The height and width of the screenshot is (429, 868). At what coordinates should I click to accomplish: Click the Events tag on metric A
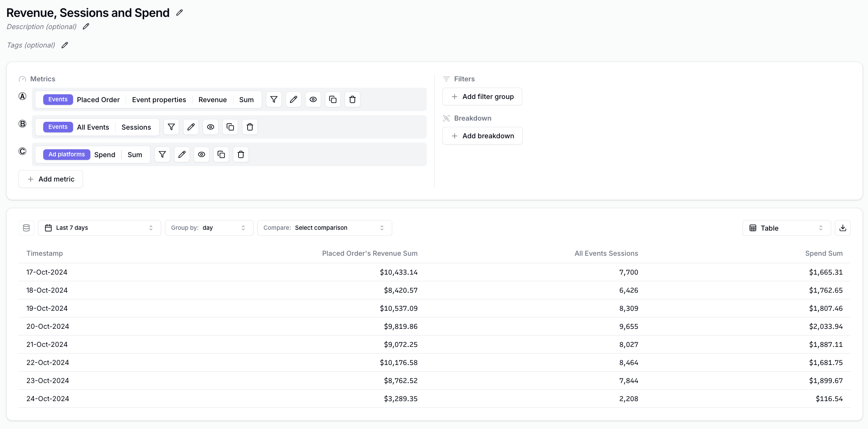[58, 99]
